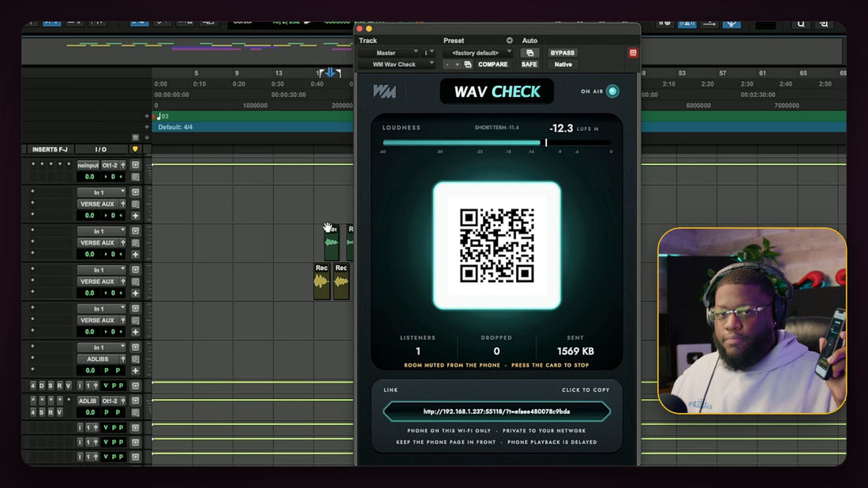Image resolution: width=868 pixels, height=488 pixels.
Task: Click the green V in the 4 D S R V row
Action: (x=106, y=386)
